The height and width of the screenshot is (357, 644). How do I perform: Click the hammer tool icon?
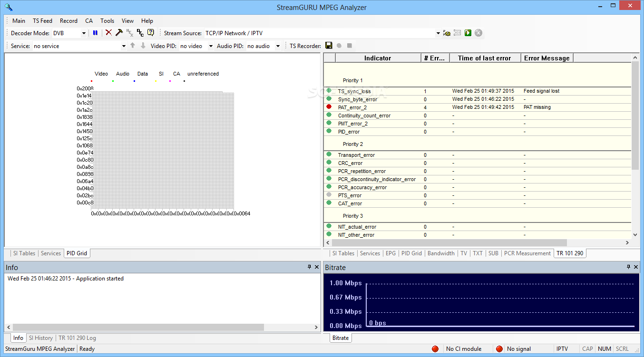pos(119,33)
